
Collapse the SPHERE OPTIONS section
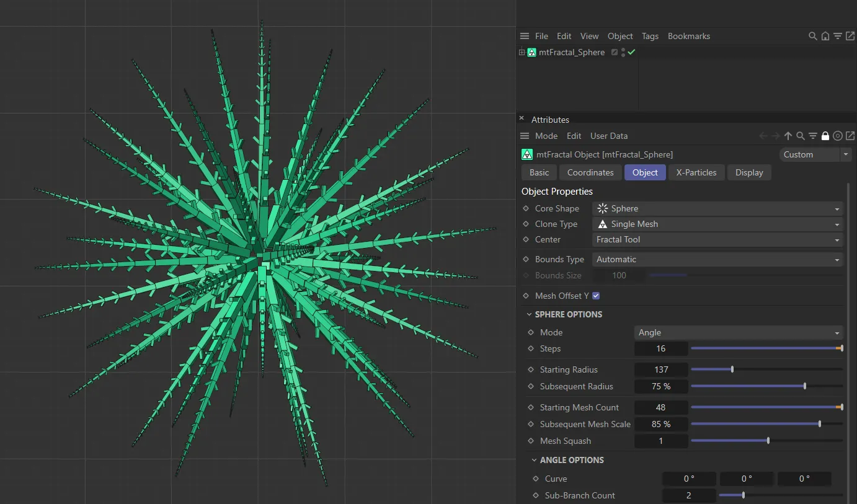click(529, 314)
